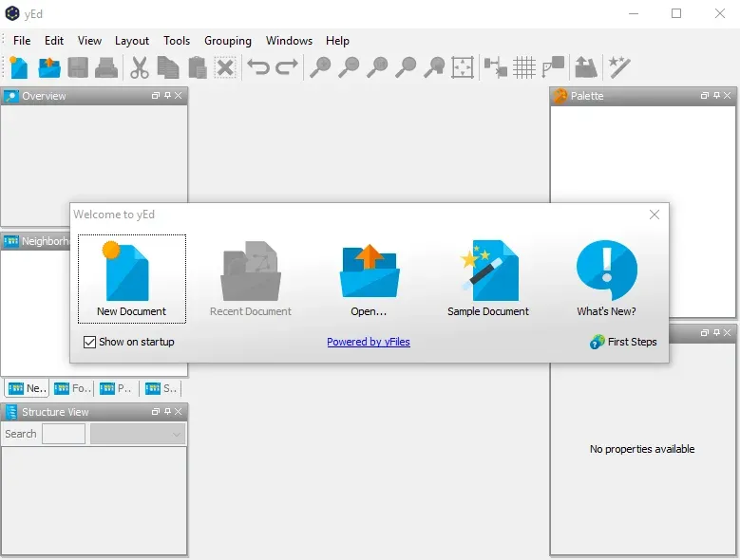This screenshot has height=560, width=740.
Task: Switch to the Fo.. tab
Action: pos(72,388)
